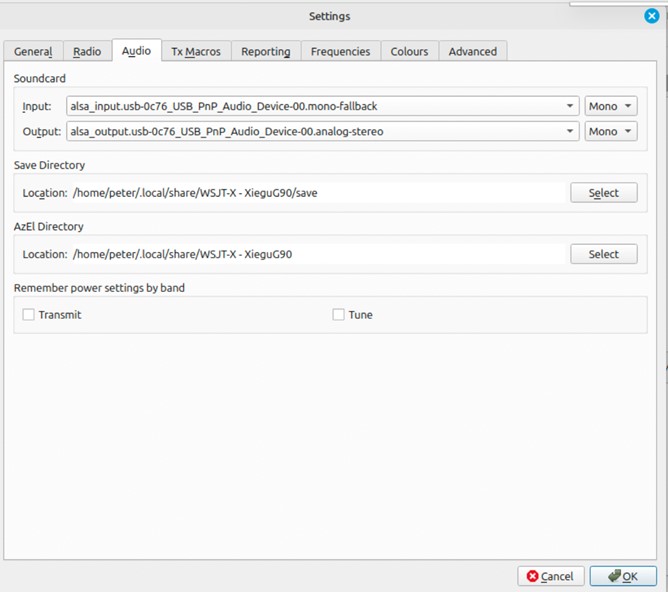The width and height of the screenshot is (668, 592).
Task: Open the Reporting tab
Action: (x=266, y=51)
